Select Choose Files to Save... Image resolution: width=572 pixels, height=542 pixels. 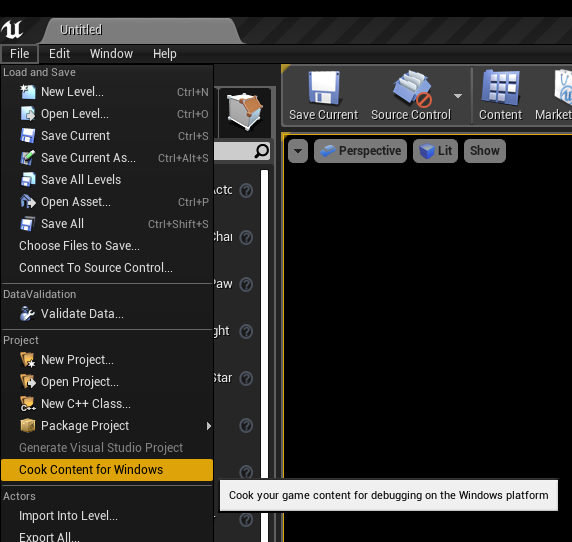107,245
